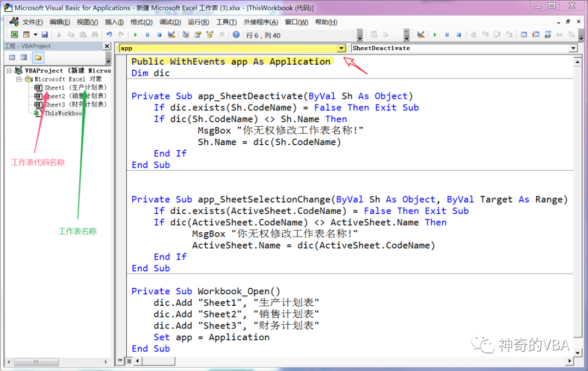Redo the last undone edit
Screen dimensions: 588x371
pyautogui.click(x=121, y=35)
